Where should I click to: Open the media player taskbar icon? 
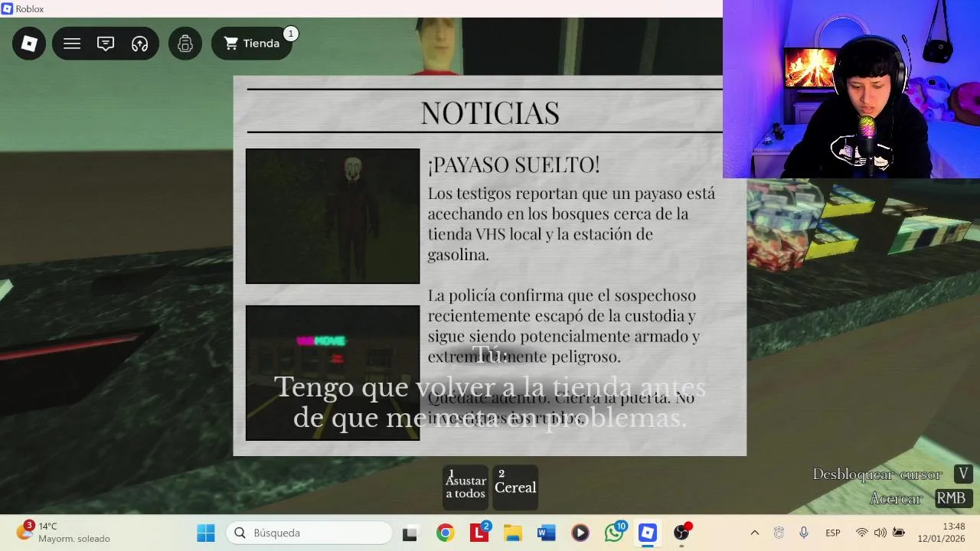coord(580,533)
